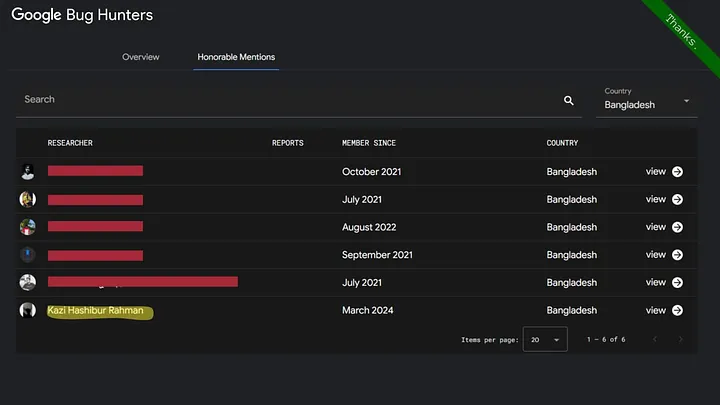This screenshot has width=720, height=405.
Task: Click arrow icon in March 2024 row
Action: [677, 310]
